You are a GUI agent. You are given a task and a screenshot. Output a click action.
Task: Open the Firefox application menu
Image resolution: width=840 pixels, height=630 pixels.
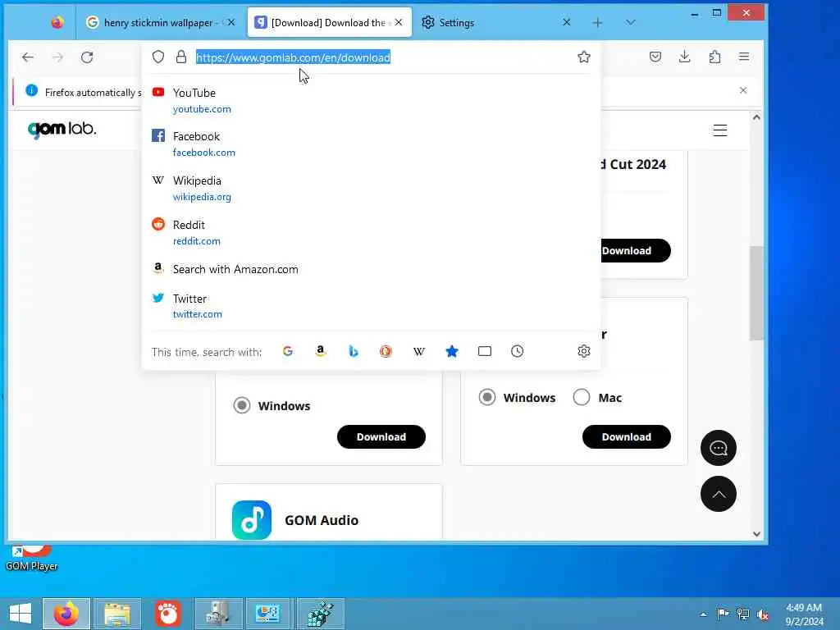[x=744, y=57]
